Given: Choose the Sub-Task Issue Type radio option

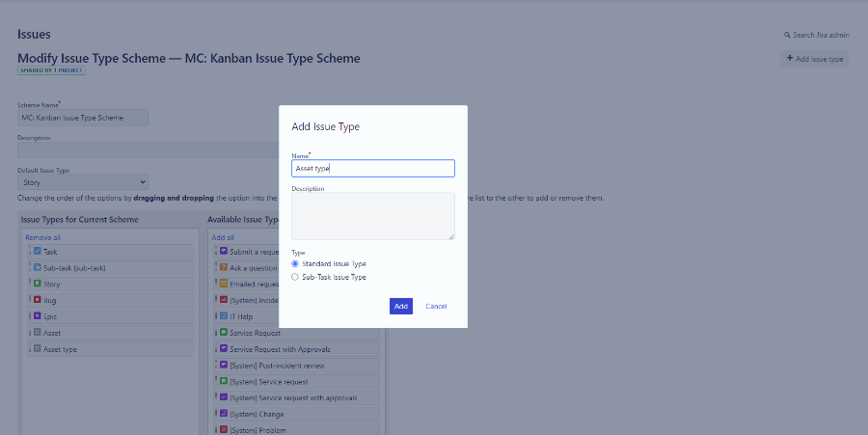Looking at the screenshot, I should click(295, 277).
